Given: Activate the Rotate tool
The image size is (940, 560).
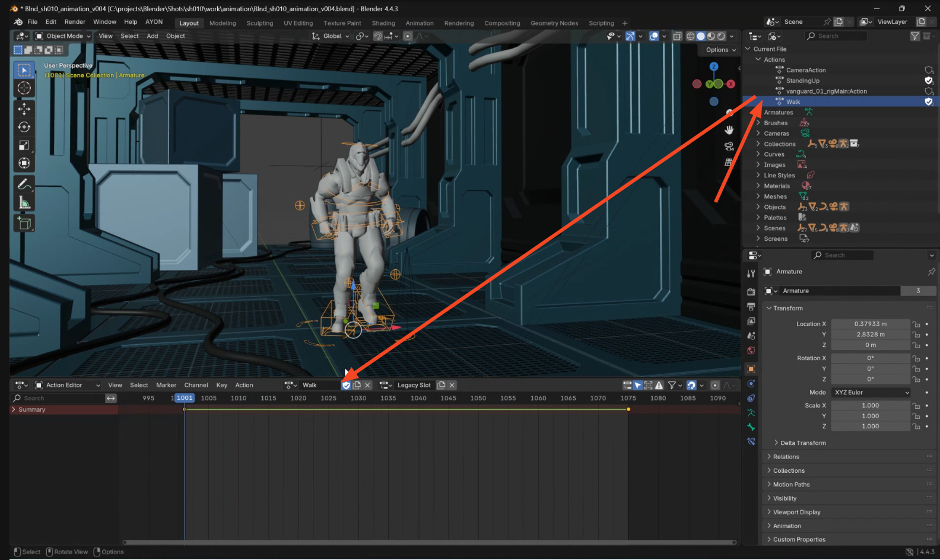Looking at the screenshot, I should 24,127.
